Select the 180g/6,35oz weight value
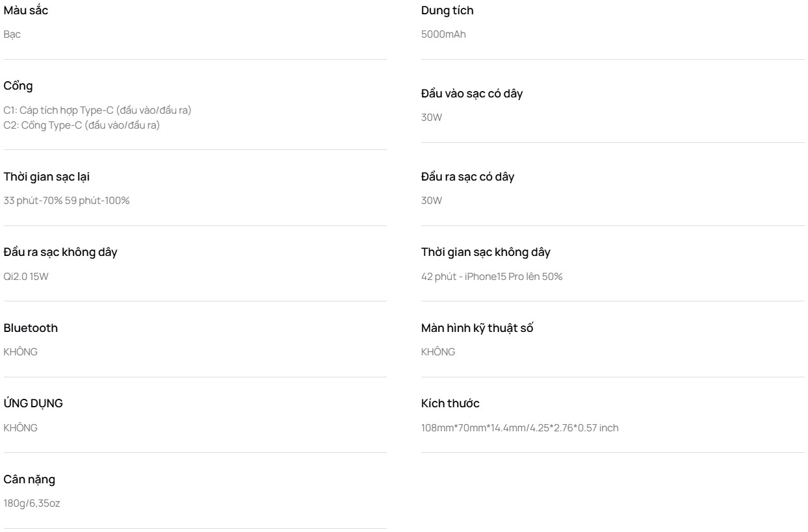Image resolution: width=808 pixels, height=532 pixels. click(x=32, y=503)
